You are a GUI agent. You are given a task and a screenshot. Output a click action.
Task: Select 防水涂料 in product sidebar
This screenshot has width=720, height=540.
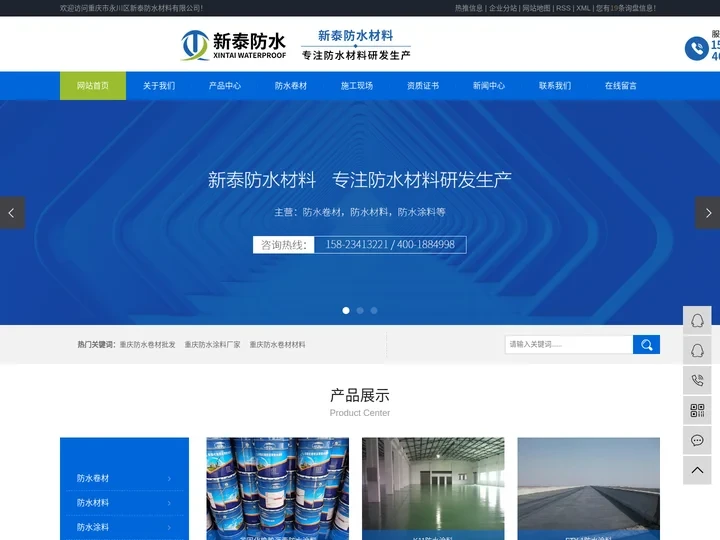(x=93, y=527)
